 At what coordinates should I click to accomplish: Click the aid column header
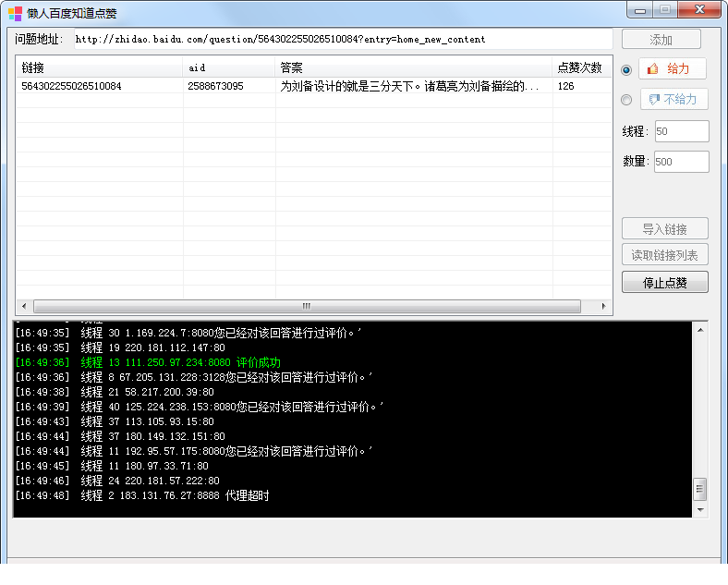[229, 67]
